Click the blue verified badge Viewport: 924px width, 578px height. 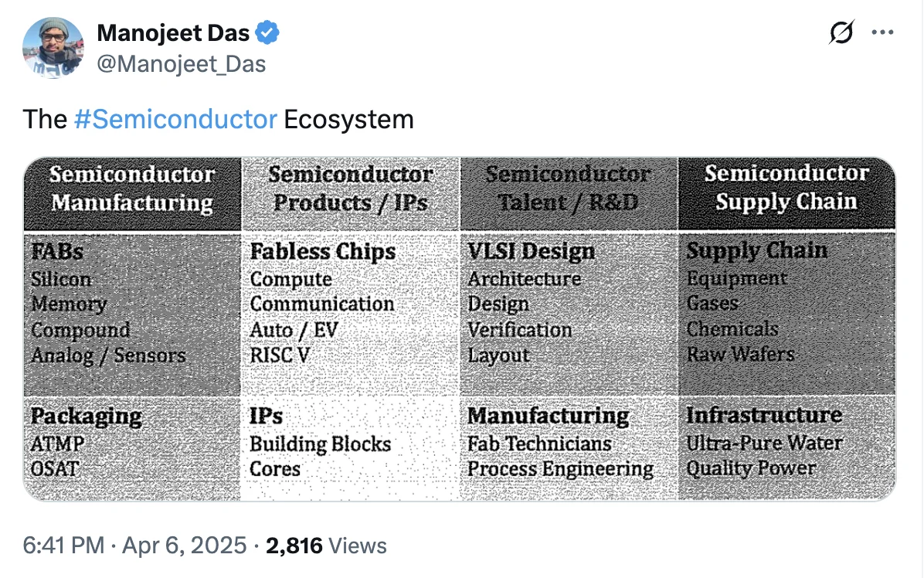point(267,32)
